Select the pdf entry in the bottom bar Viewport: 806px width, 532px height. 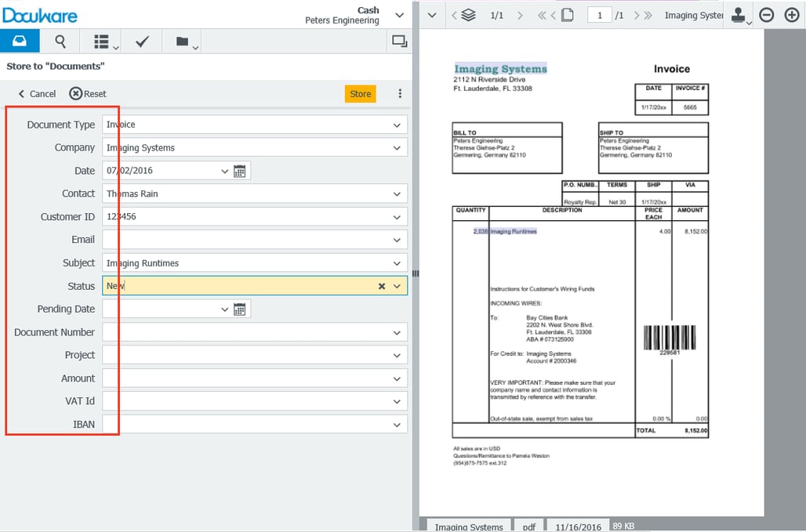click(529, 525)
